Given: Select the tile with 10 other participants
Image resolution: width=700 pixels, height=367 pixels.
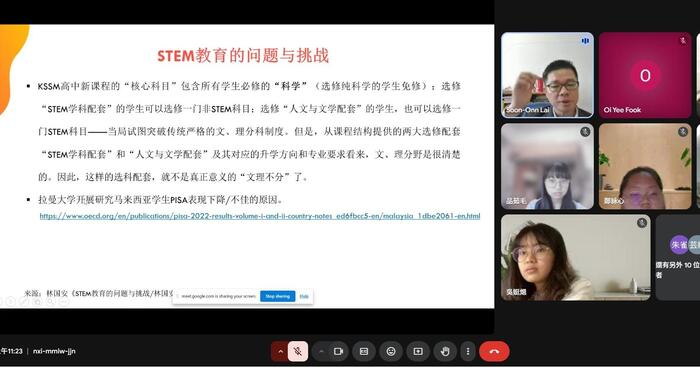Looking at the screenshot, I should tap(678, 258).
